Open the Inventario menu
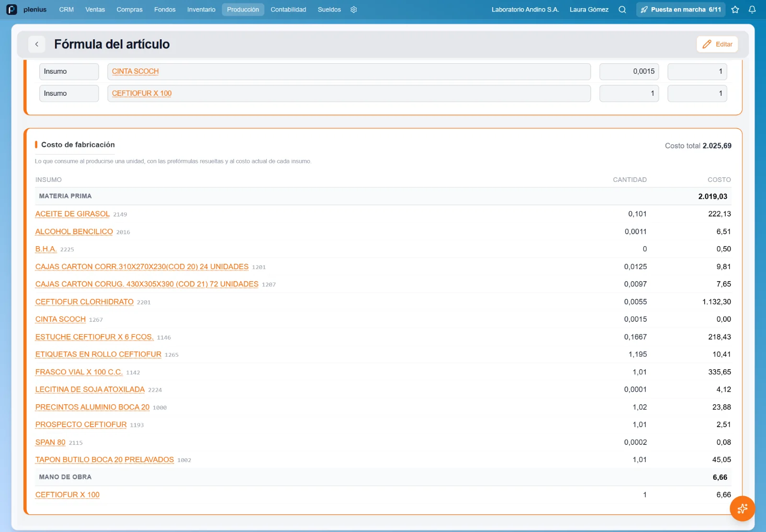 tap(201, 10)
